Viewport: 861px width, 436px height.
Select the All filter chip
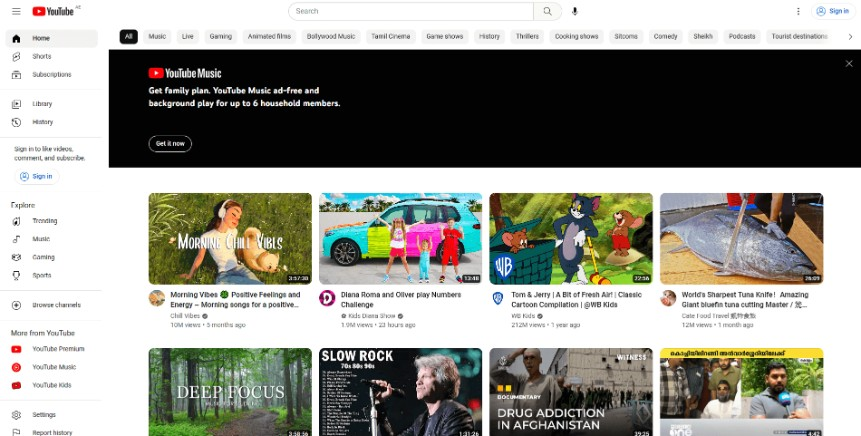click(128, 37)
